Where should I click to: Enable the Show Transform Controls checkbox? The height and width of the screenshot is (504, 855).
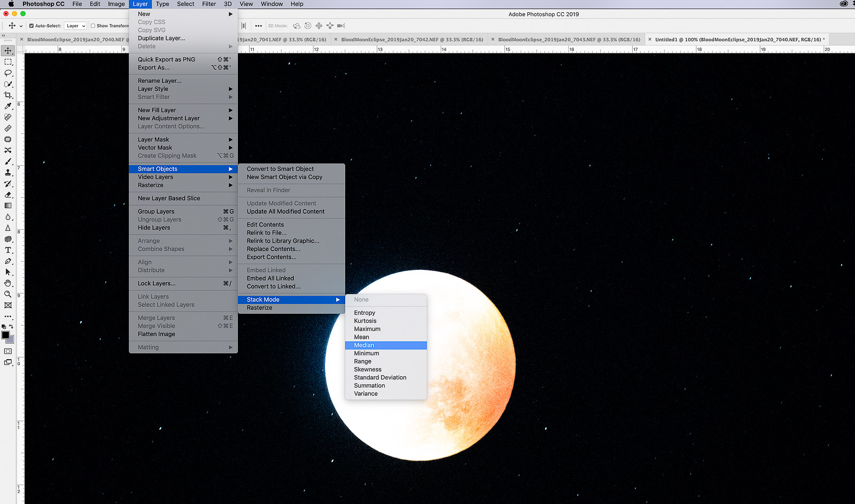pos(93,26)
